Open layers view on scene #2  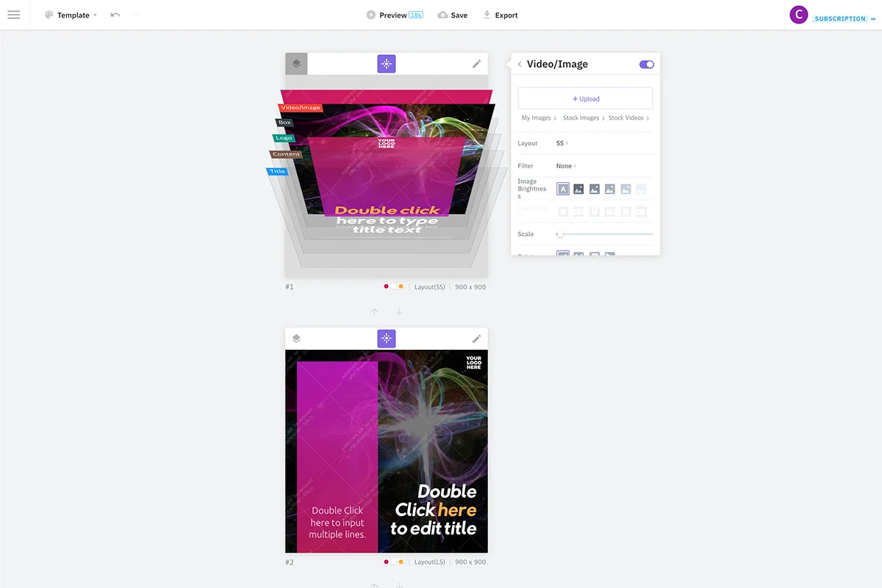coord(296,339)
